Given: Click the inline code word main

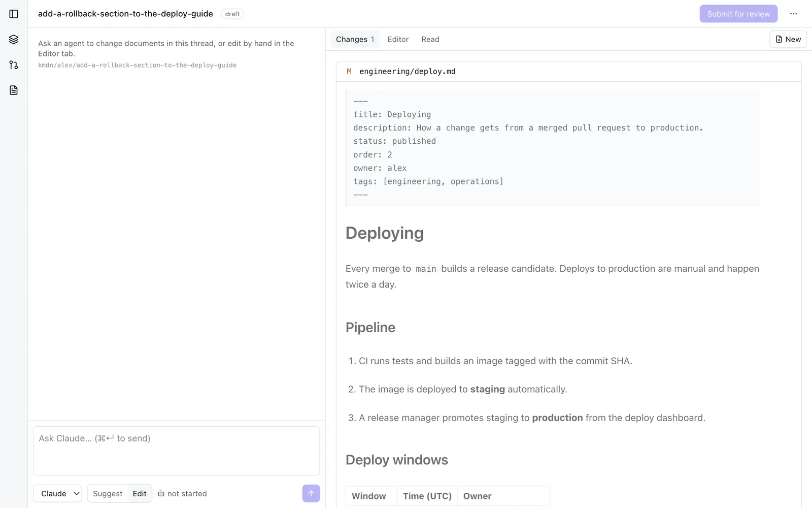Looking at the screenshot, I should pyautogui.click(x=426, y=269).
